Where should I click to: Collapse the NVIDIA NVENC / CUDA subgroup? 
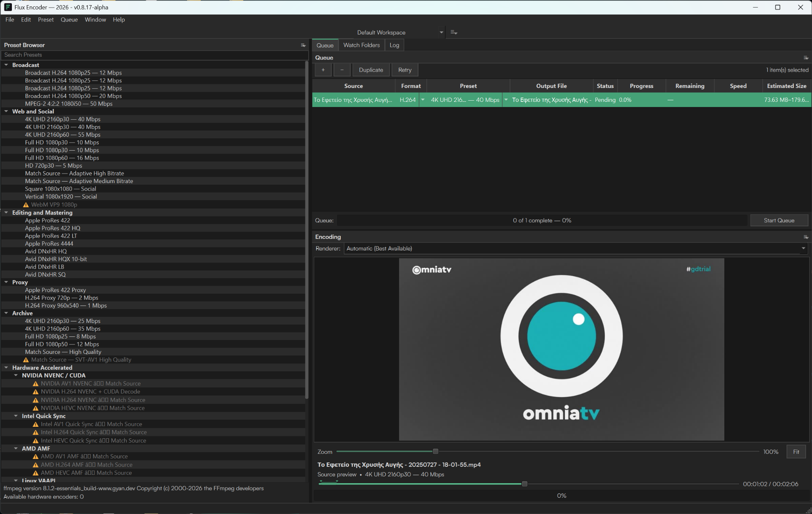click(x=16, y=375)
